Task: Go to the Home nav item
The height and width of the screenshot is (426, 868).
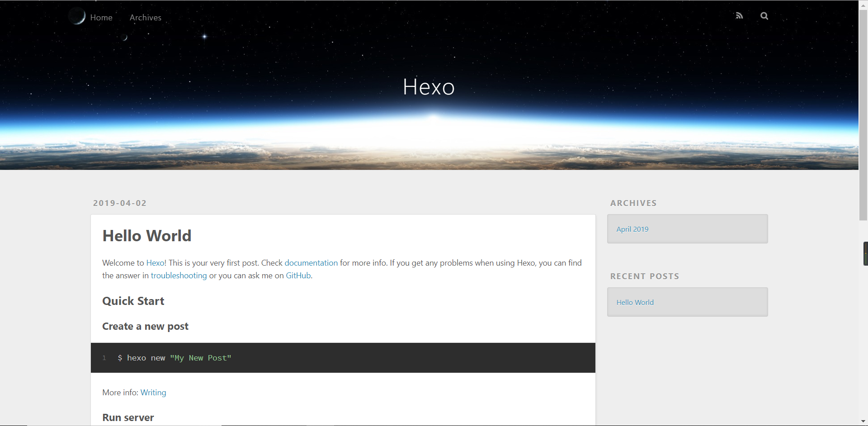Action: pyautogui.click(x=101, y=18)
